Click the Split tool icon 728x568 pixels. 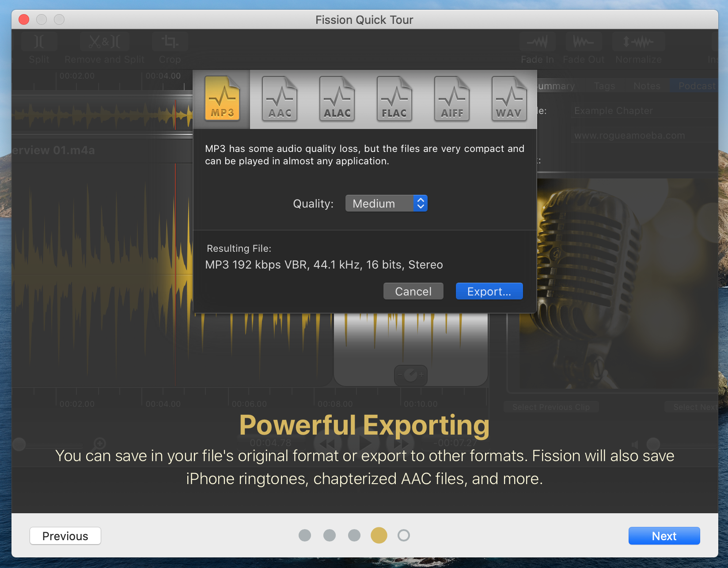point(39,42)
